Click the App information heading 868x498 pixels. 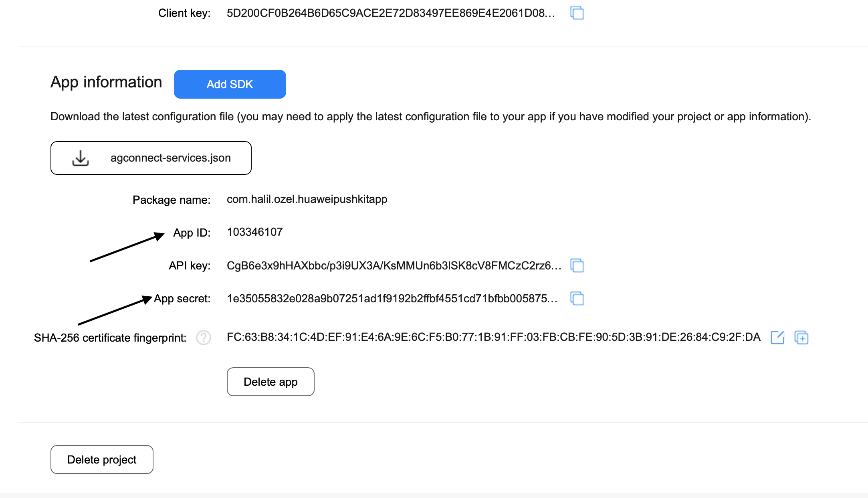point(106,82)
